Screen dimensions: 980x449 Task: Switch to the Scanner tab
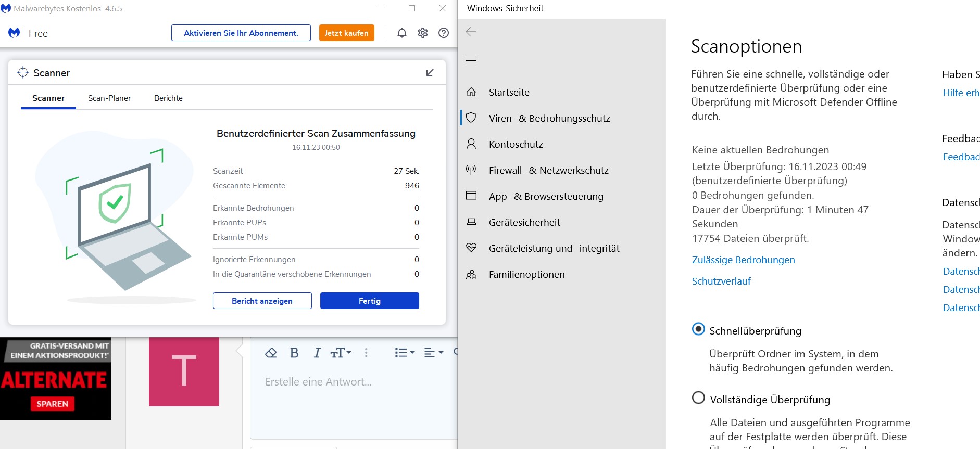(48, 98)
